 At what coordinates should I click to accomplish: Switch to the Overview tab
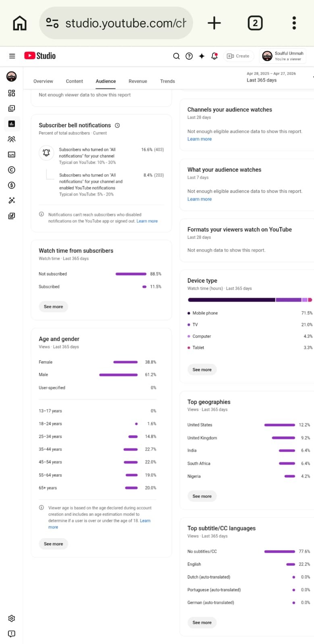point(43,81)
